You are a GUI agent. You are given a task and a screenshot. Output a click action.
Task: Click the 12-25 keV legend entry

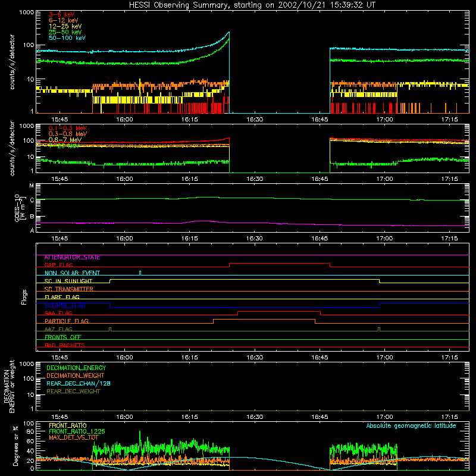pos(65,26)
